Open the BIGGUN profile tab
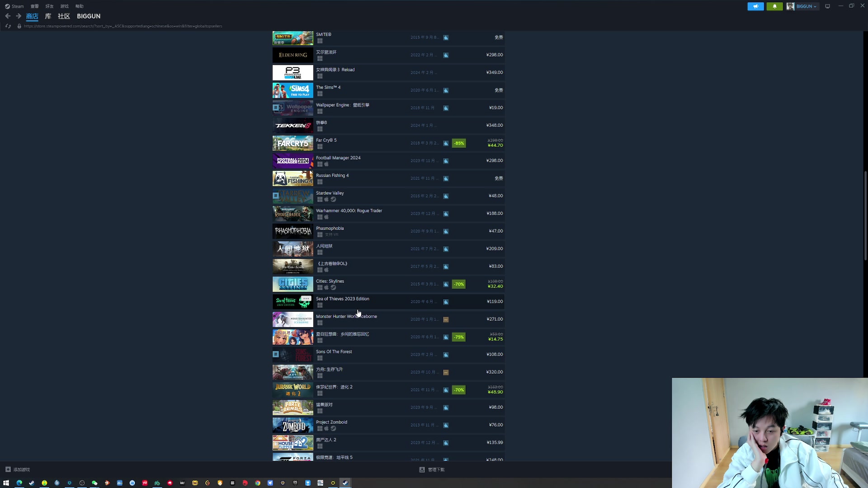Image resolution: width=868 pixels, height=488 pixels. (89, 16)
